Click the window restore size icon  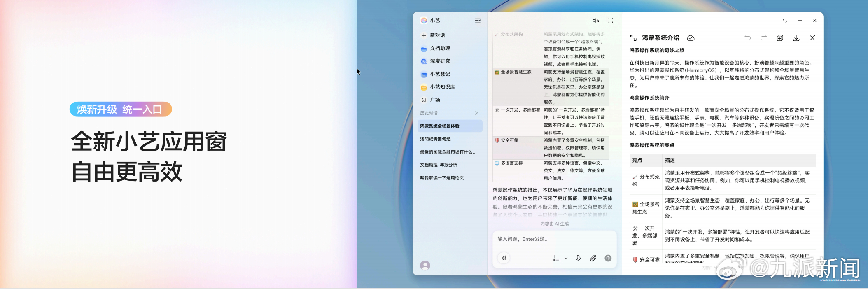[785, 20]
